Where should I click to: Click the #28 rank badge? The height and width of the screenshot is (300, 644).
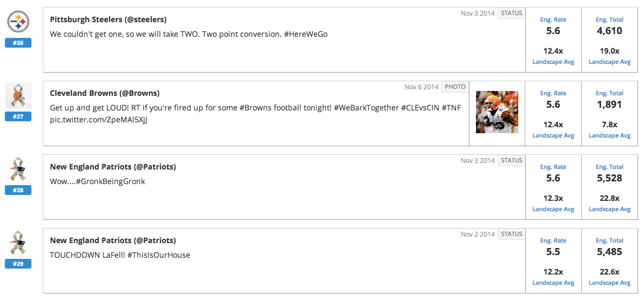pos(18,190)
